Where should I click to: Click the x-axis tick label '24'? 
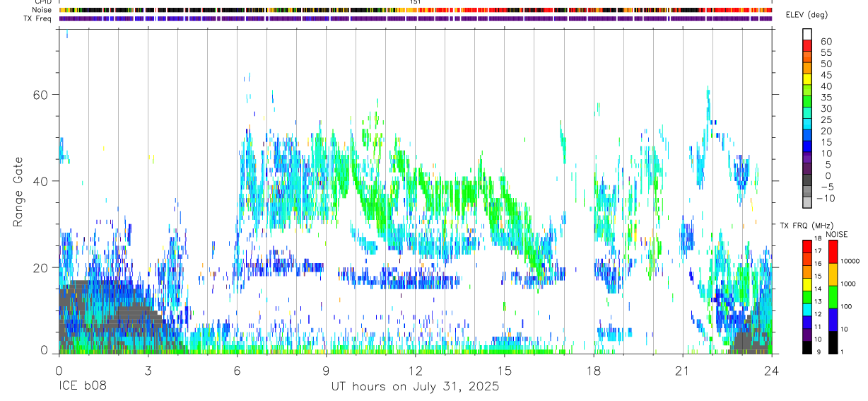coord(772,371)
